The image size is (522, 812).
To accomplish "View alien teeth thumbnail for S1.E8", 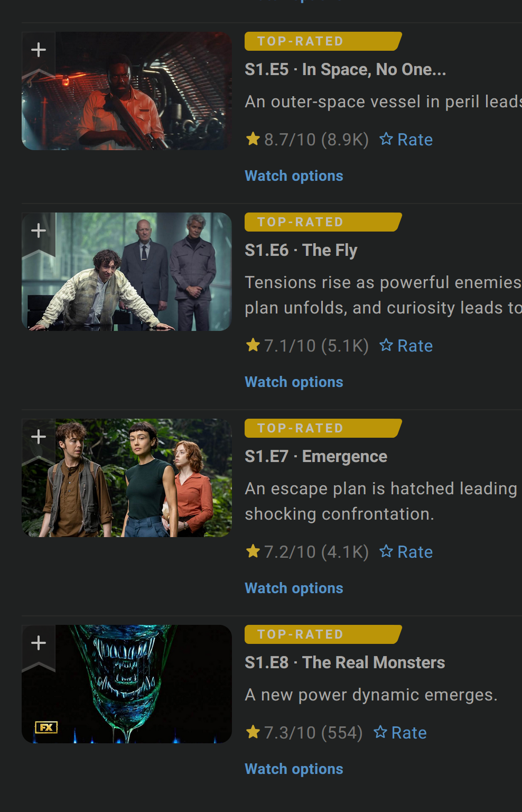I will tap(127, 684).
